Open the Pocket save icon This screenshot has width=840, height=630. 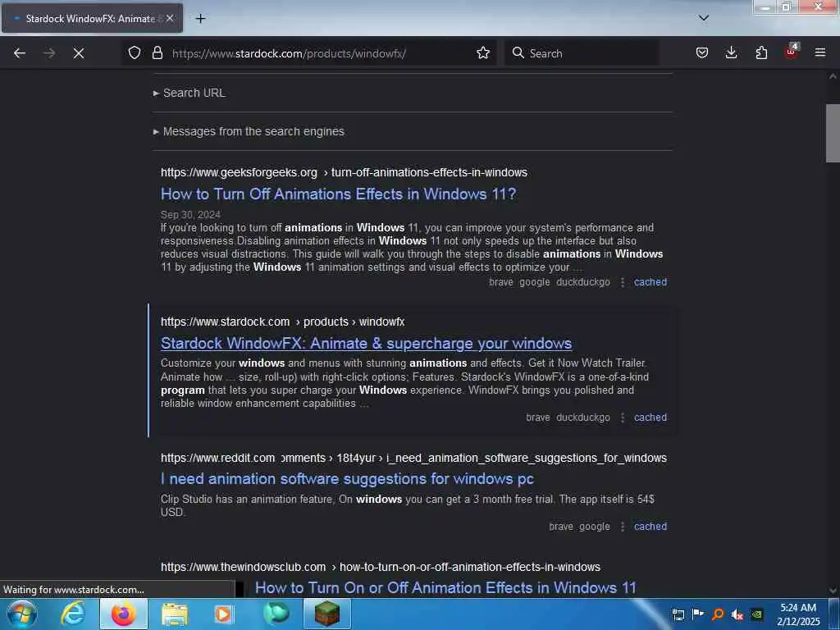coord(702,52)
